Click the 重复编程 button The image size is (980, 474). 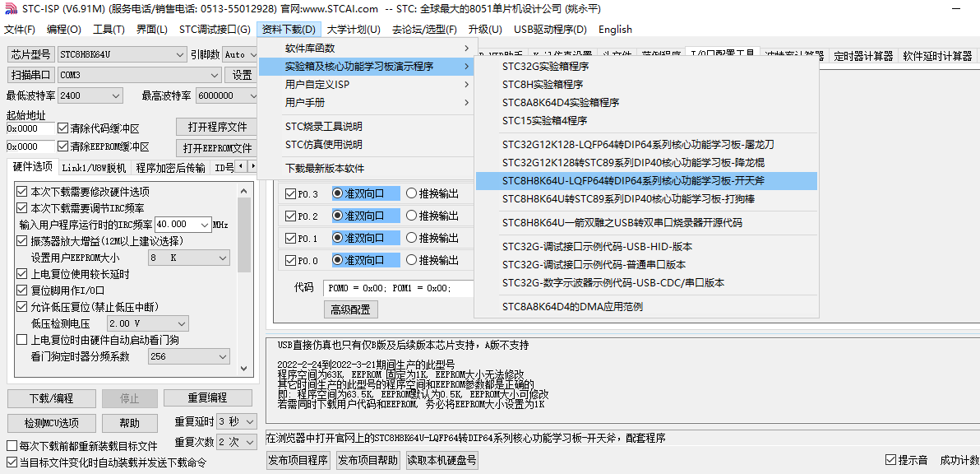pyautogui.click(x=208, y=398)
